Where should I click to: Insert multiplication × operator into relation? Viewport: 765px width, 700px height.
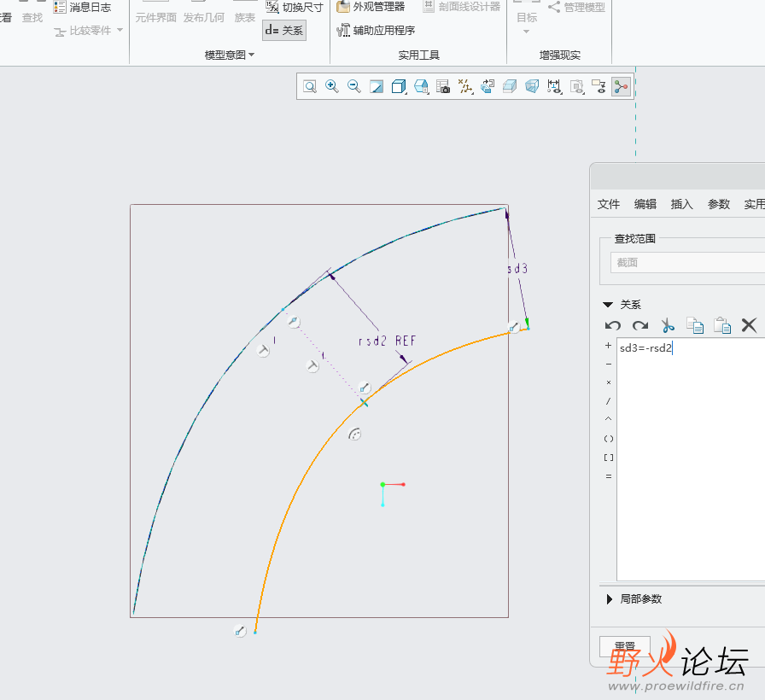point(608,382)
